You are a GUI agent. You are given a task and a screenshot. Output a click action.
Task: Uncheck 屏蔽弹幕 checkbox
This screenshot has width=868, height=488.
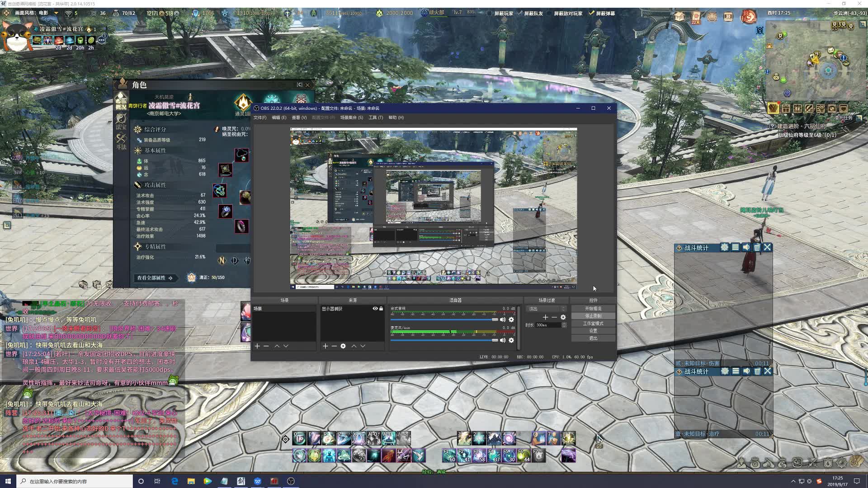tap(592, 13)
